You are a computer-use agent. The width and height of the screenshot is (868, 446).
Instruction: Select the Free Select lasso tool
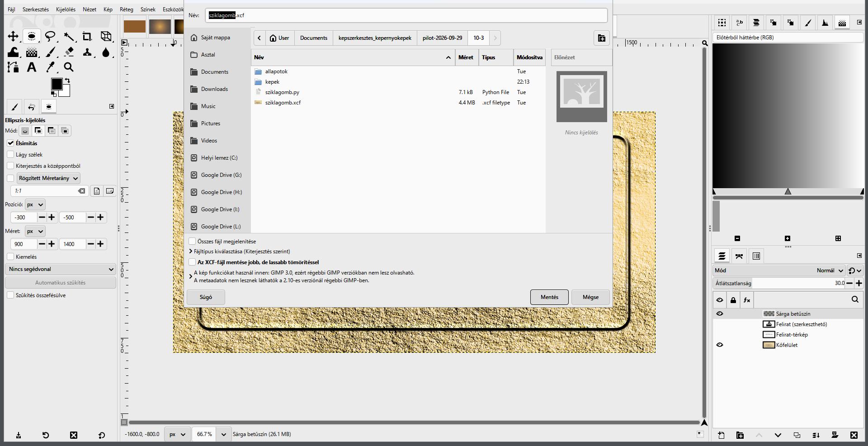click(50, 36)
